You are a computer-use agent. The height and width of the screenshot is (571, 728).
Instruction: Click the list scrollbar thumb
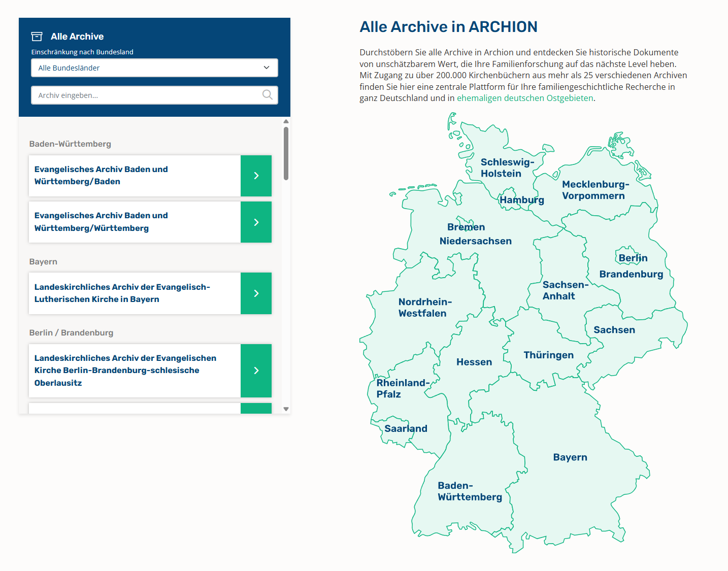[286, 153]
